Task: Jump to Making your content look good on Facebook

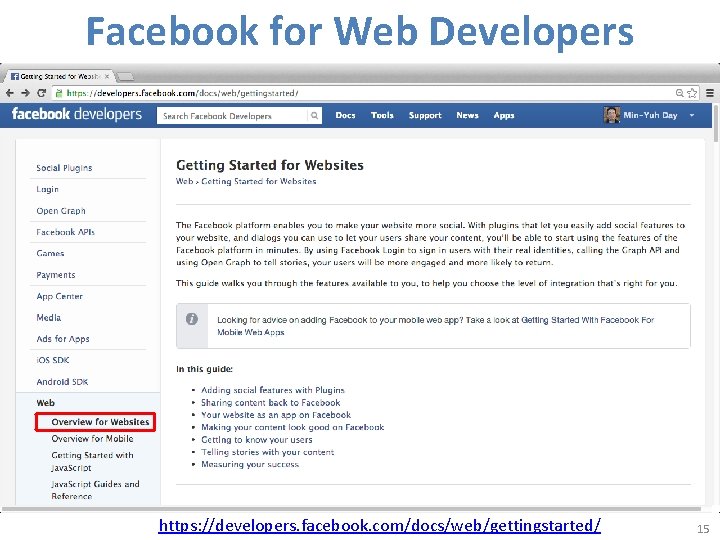Action: pyautogui.click(x=292, y=427)
